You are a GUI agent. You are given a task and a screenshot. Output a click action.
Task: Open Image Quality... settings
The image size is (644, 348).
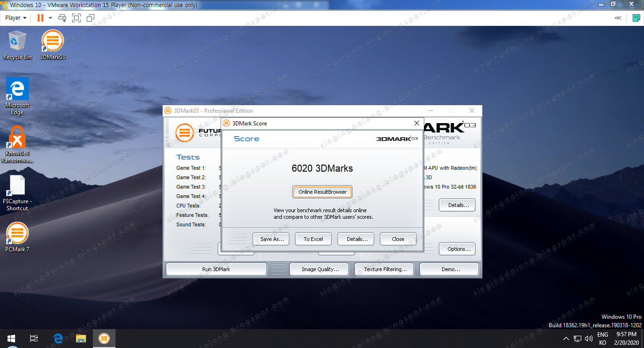pyautogui.click(x=319, y=269)
